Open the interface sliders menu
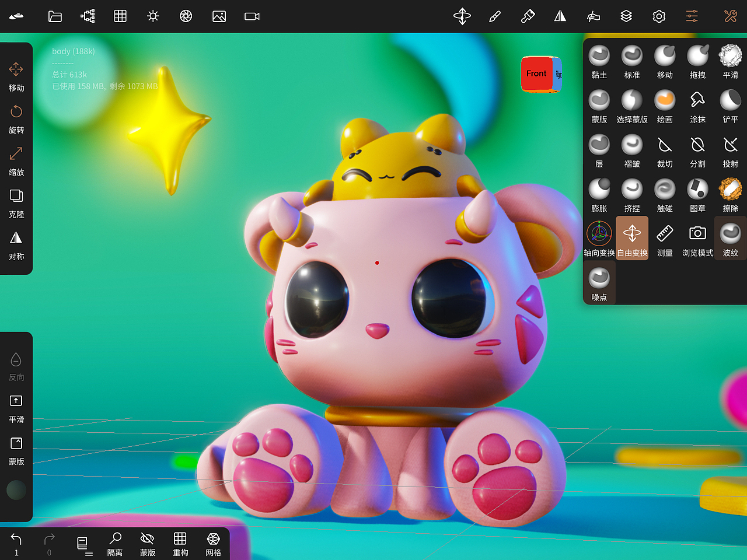 pyautogui.click(x=692, y=16)
